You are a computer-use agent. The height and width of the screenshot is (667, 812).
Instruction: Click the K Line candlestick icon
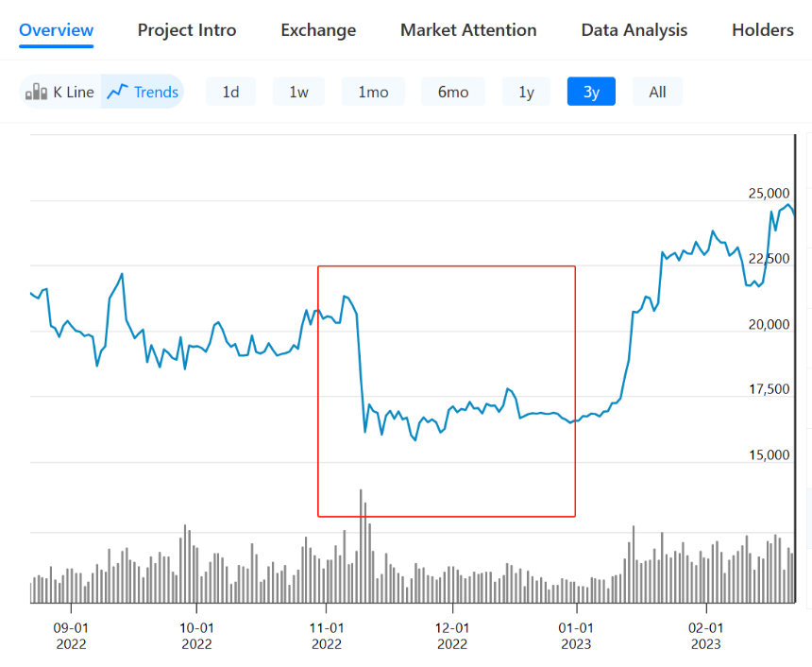(x=36, y=92)
